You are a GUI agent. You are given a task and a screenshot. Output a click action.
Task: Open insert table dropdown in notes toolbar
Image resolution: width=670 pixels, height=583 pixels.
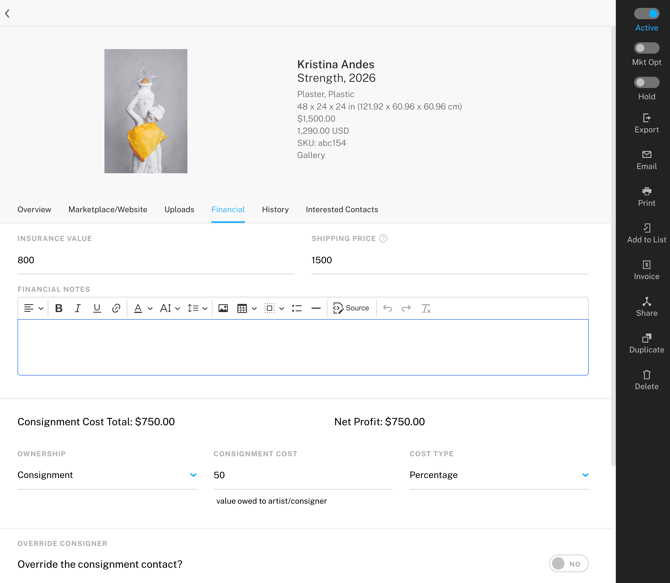[247, 308]
